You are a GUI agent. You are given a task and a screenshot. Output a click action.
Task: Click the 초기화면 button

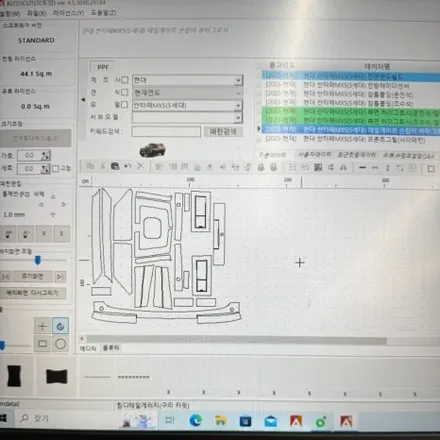click(32, 276)
